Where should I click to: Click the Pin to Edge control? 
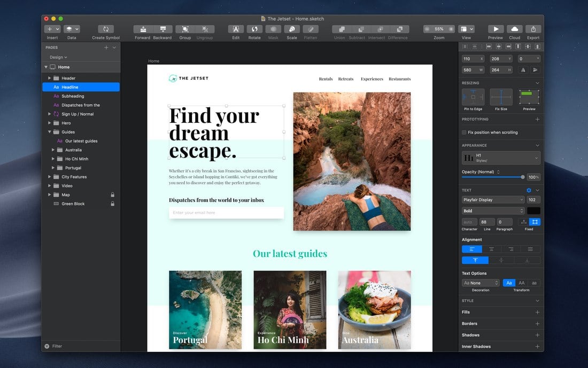click(x=473, y=97)
